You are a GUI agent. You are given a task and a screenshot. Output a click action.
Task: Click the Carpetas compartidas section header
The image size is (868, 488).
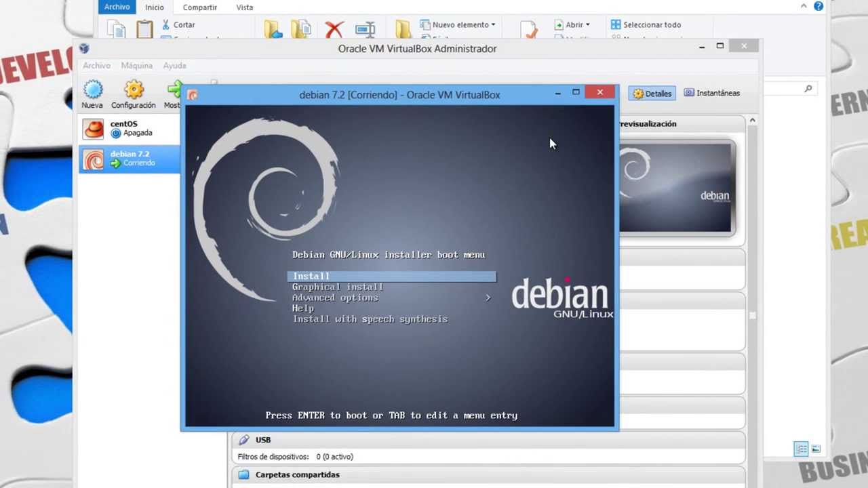click(x=488, y=474)
